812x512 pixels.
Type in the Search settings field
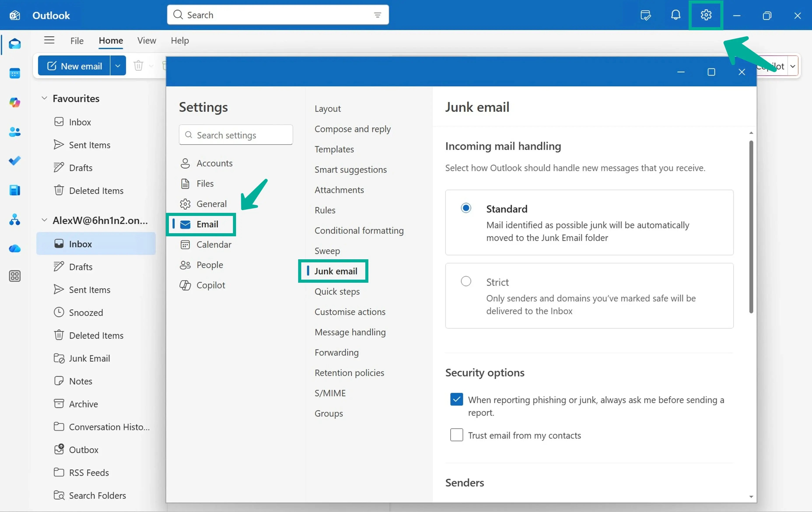pos(236,135)
